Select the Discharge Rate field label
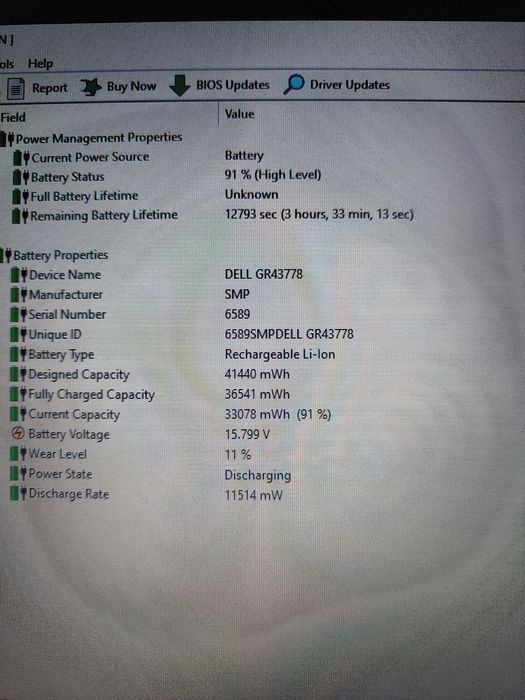 pyautogui.click(x=69, y=494)
